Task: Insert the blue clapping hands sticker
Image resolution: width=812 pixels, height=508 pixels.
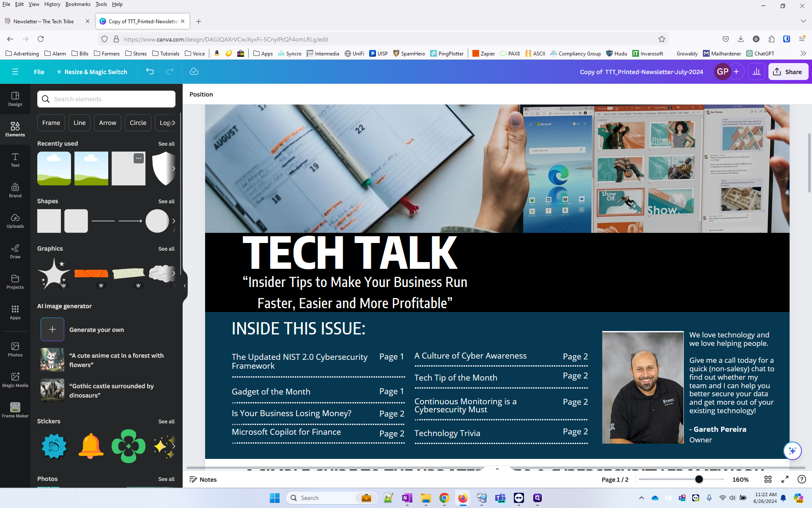Action: pyautogui.click(x=54, y=446)
